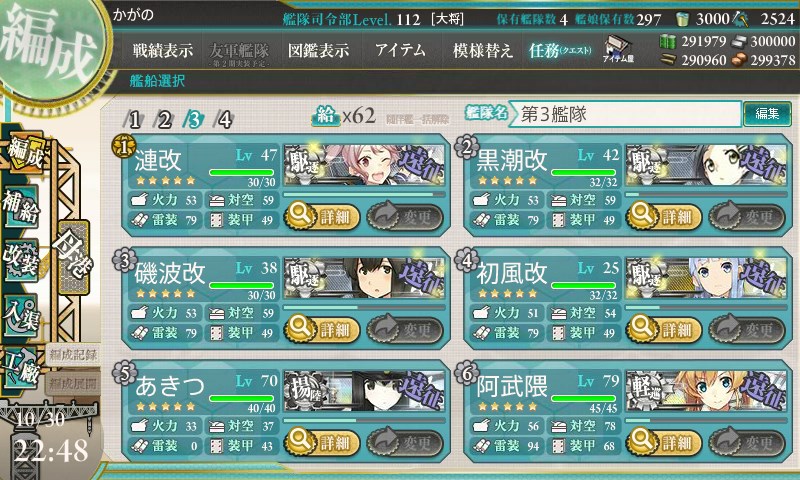Click the 第3艦隊 fleet name field
Image resolution: width=800 pixels, height=480 pixels.
[624, 114]
